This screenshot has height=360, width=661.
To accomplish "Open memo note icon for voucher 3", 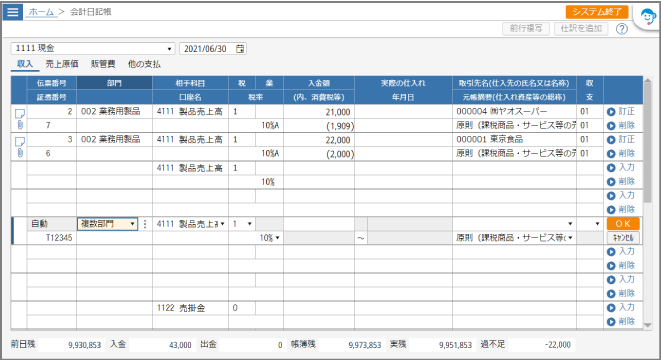I will [x=20, y=141].
